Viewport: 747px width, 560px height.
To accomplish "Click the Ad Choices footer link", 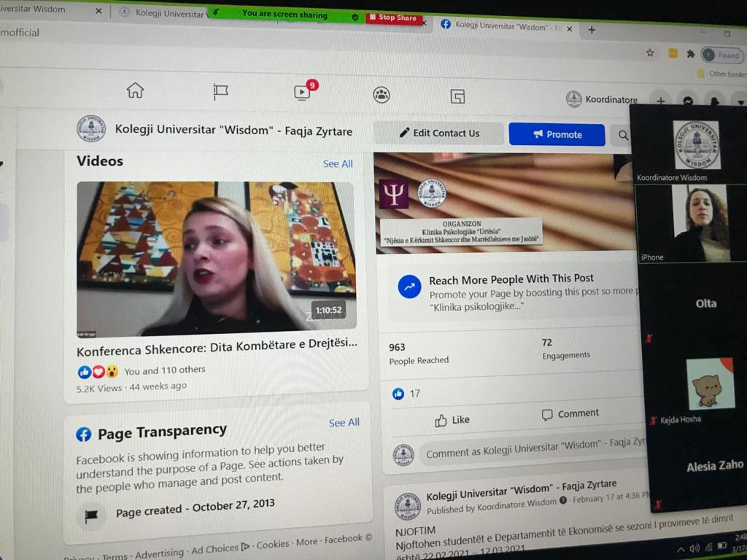I will [x=220, y=548].
